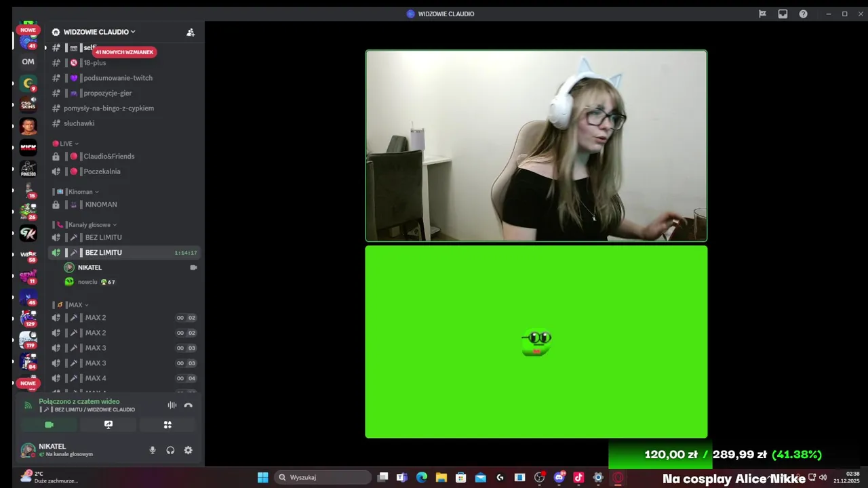
Task: Join the Poczekalnia voice channel
Action: (x=125, y=171)
